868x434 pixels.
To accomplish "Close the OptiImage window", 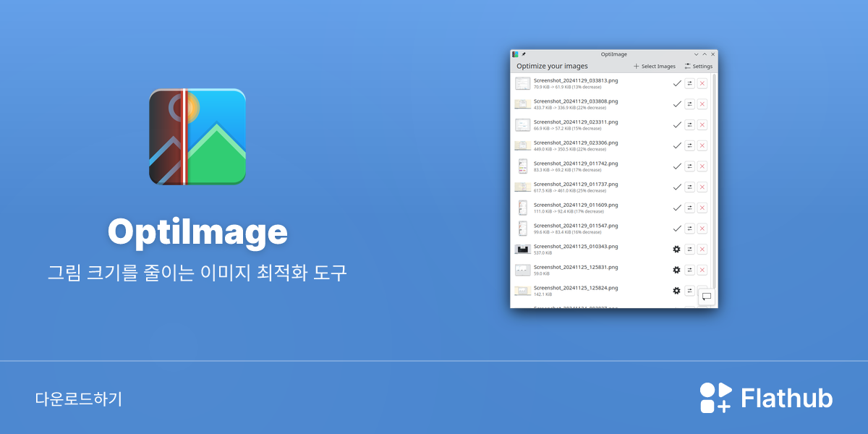I will point(712,54).
